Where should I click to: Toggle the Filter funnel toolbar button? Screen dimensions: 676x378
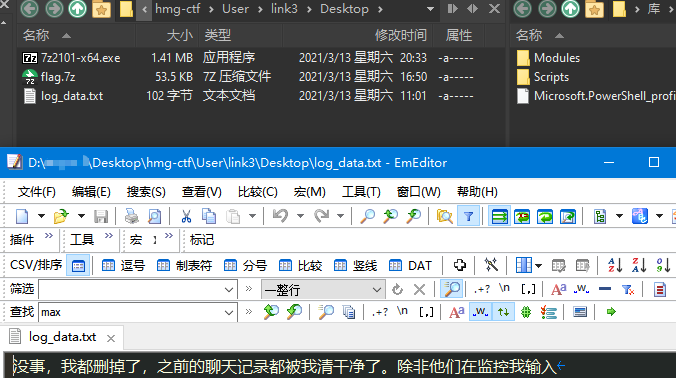pos(468,216)
